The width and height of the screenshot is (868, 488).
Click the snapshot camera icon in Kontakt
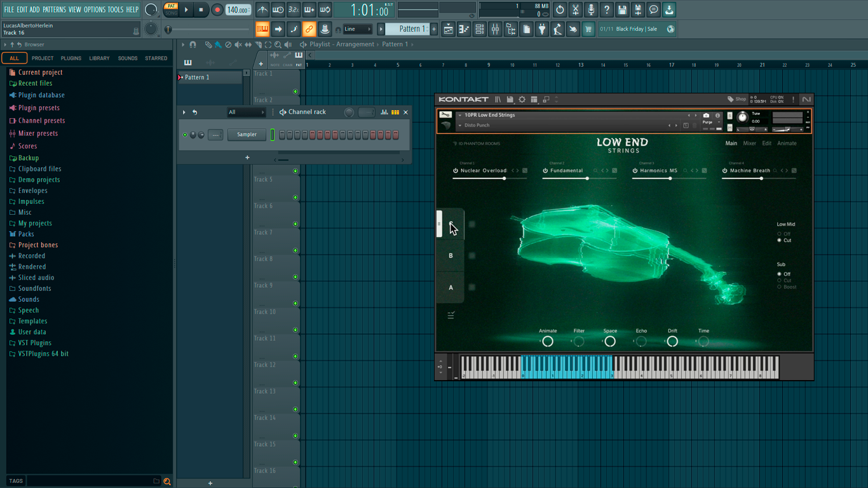tap(706, 116)
